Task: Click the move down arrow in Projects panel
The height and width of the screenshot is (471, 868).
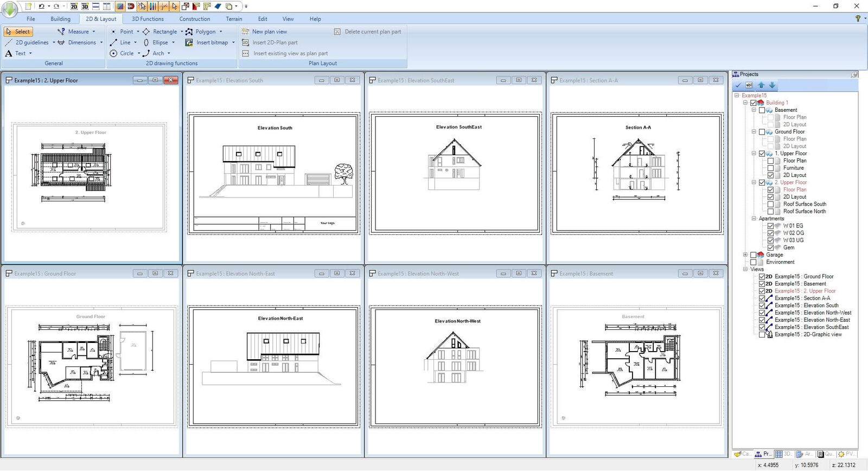Action: pyautogui.click(x=772, y=85)
